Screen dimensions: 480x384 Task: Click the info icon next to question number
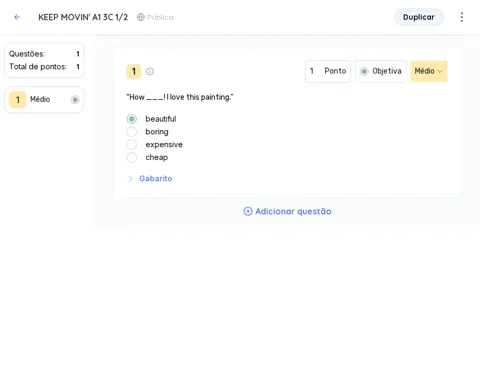click(x=150, y=71)
